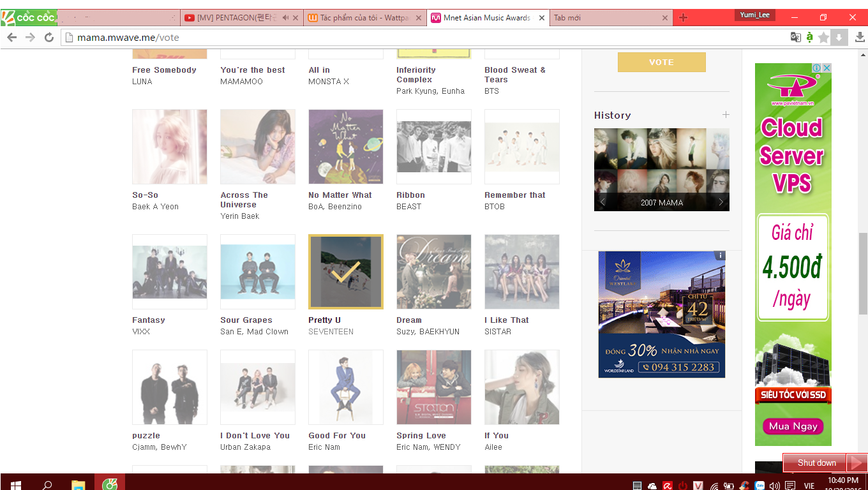
Task: Open the Avira antivirus tray icon
Action: [668, 486]
